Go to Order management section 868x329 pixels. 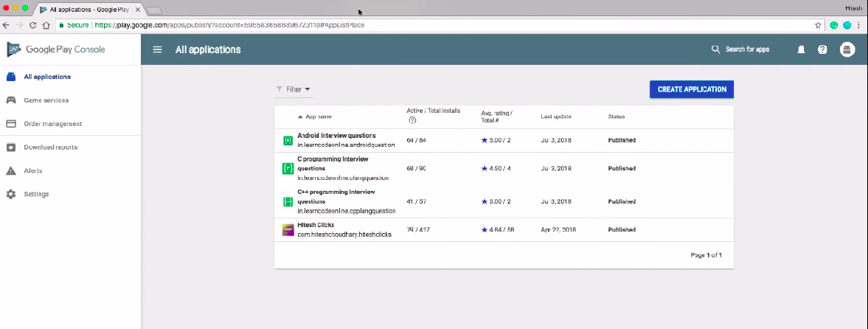52,124
